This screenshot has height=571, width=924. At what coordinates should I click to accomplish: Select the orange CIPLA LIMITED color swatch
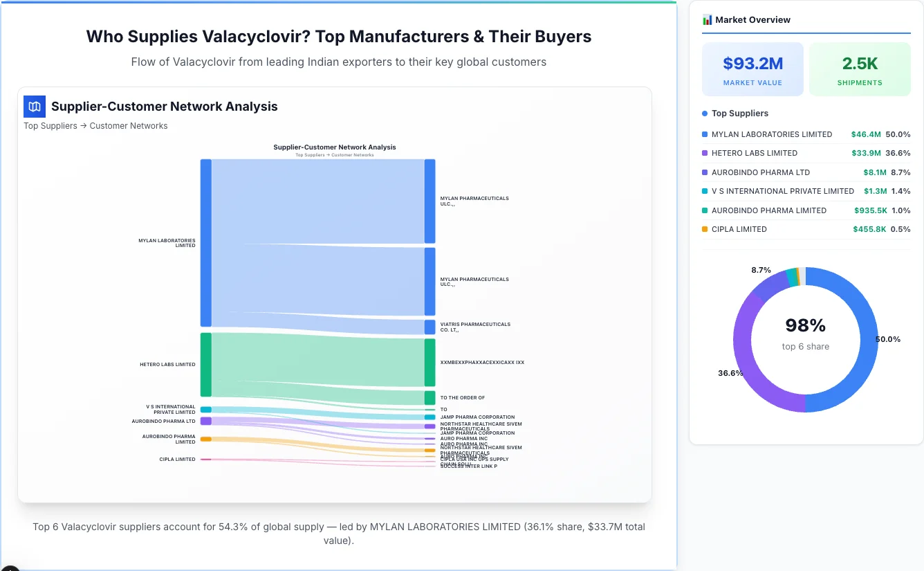coord(704,229)
